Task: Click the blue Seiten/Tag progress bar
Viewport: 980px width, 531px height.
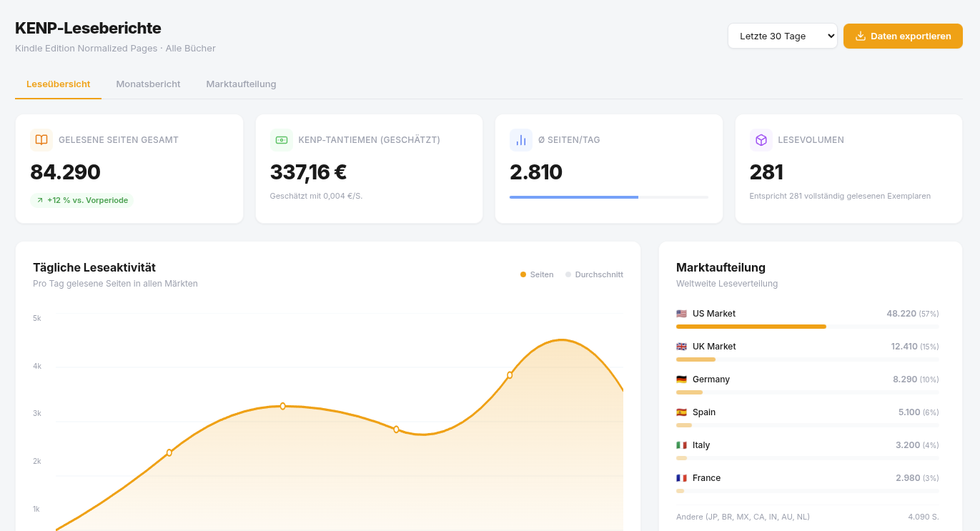Action: [573, 197]
